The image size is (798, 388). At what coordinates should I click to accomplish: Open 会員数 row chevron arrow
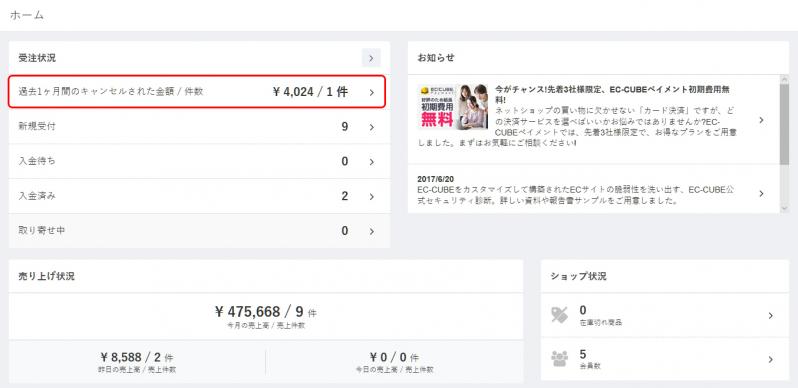click(x=771, y=359)
